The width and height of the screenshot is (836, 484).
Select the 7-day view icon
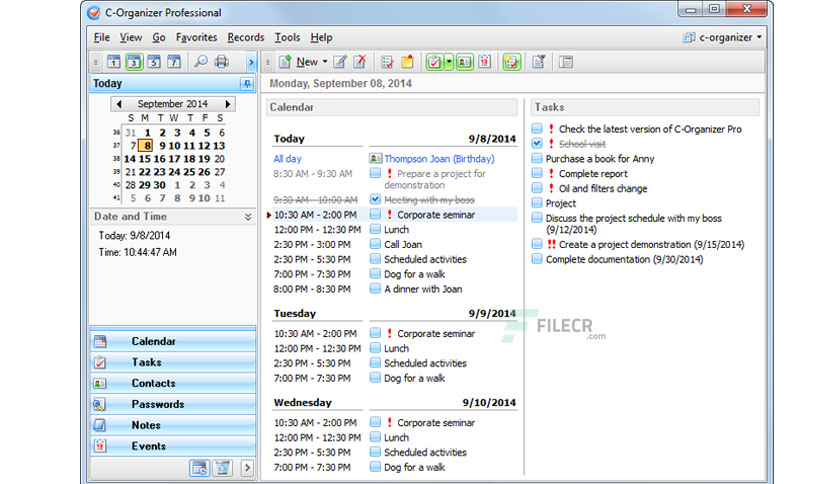click(174, 62)
